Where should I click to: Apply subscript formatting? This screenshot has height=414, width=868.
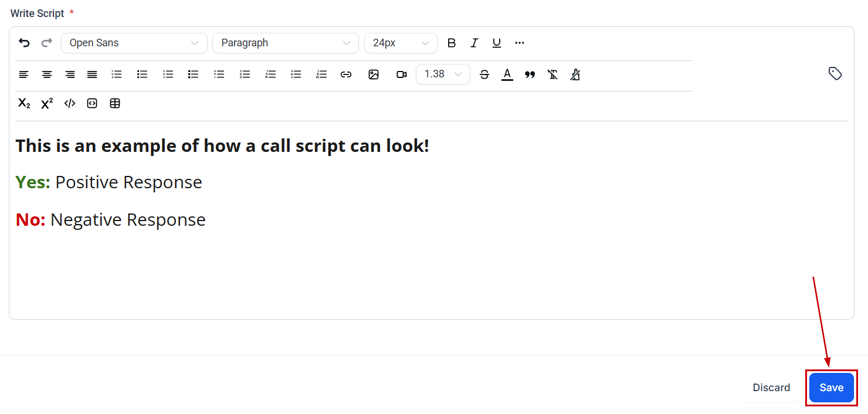24,103
